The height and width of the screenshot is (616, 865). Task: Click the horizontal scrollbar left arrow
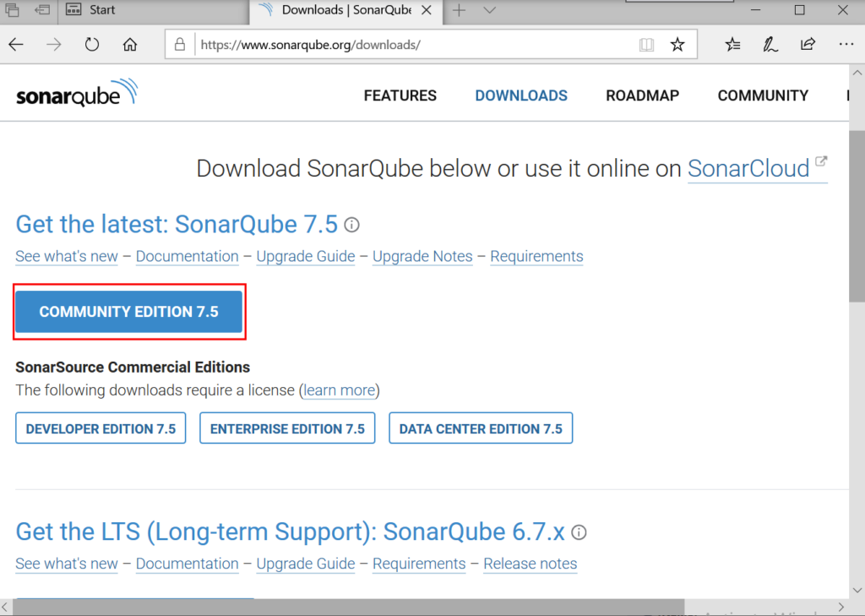(x=6, y=608)
